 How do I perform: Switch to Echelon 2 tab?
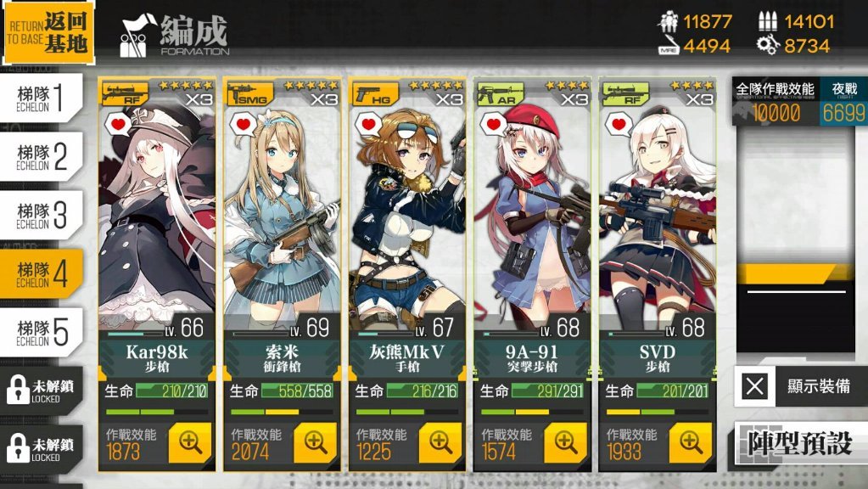(x=42, y=157)
